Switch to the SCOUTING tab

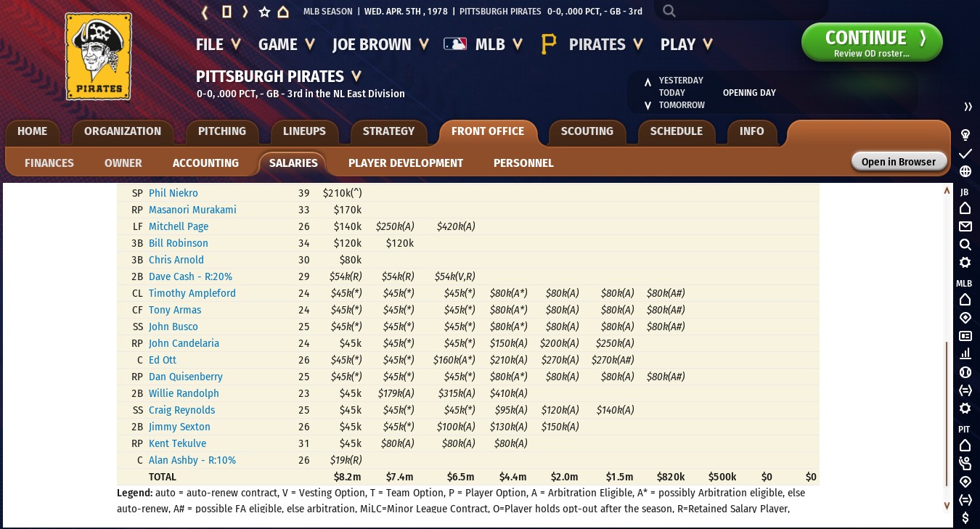coord(587,131)
